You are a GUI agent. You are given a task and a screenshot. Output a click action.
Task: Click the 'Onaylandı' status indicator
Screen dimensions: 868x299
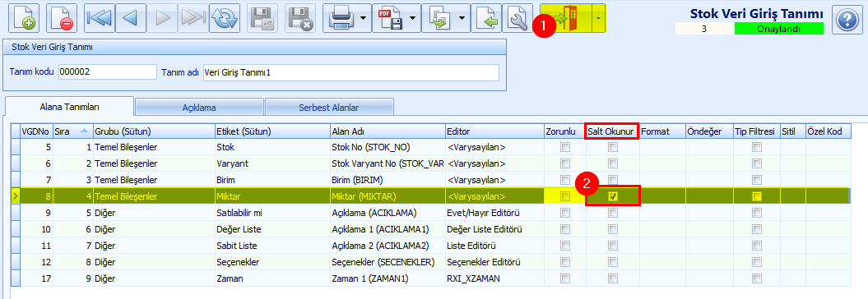pyautogui.click(x=778, y=29)
